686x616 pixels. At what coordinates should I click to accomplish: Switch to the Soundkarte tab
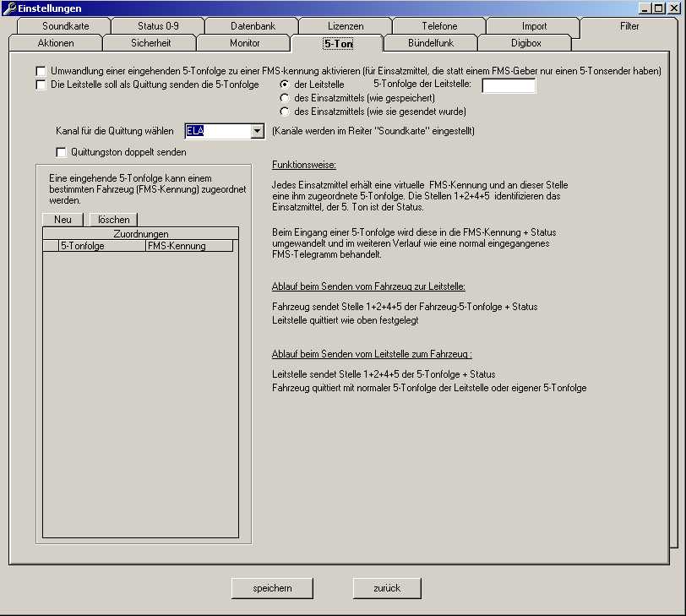click(x=65, y=26)
